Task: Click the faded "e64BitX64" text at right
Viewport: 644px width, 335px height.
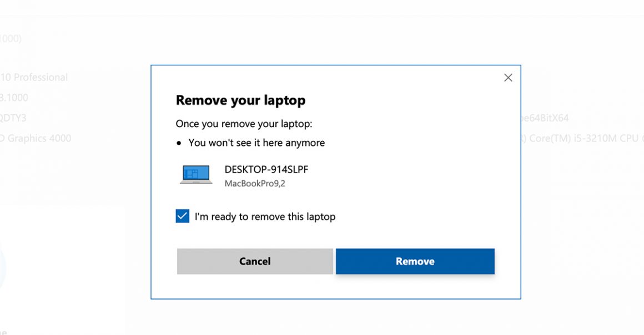Action: pyautogui.click(x=545, y=118)
